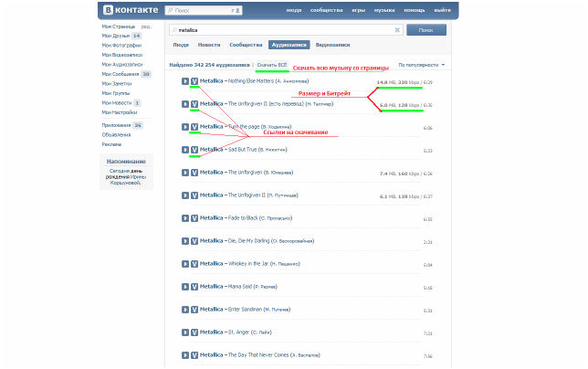Open Мои Видеозаписи in the sidebar
Viewport: 588px width, 369px height.
(121, 55)
